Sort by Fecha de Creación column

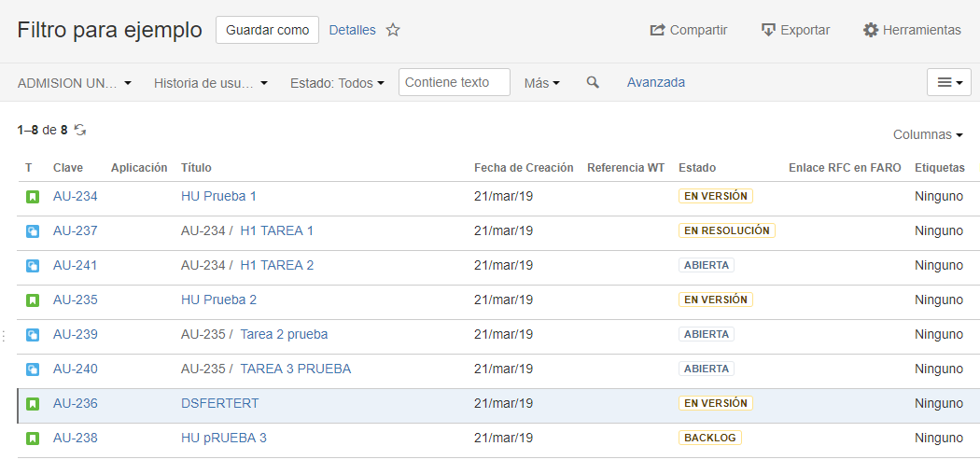(x=524, y=168)
